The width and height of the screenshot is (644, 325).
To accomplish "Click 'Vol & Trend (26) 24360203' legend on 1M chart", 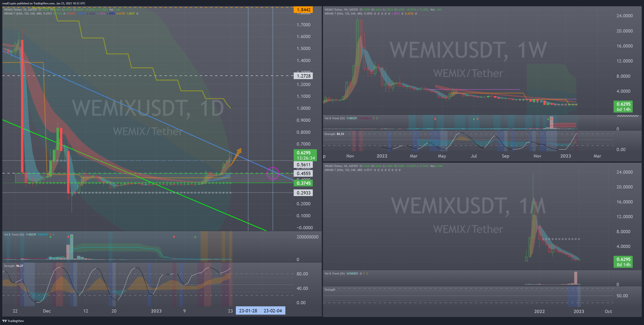I will [x=341, y=273].
